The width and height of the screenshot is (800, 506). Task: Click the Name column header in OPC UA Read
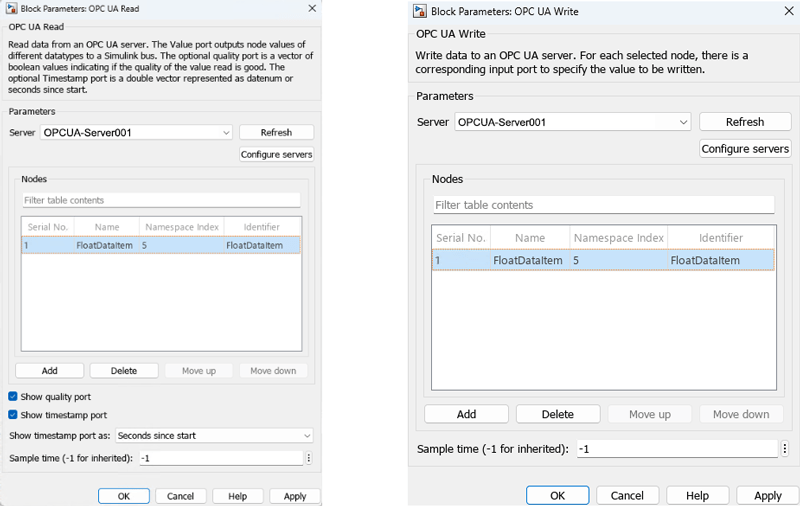(x=107, y=227)
